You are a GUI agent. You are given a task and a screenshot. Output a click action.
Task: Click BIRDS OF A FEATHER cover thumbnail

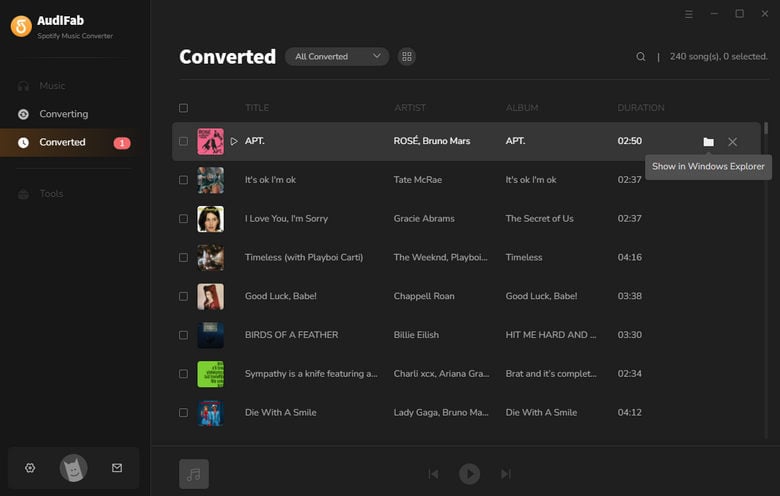tap(210, 335)
